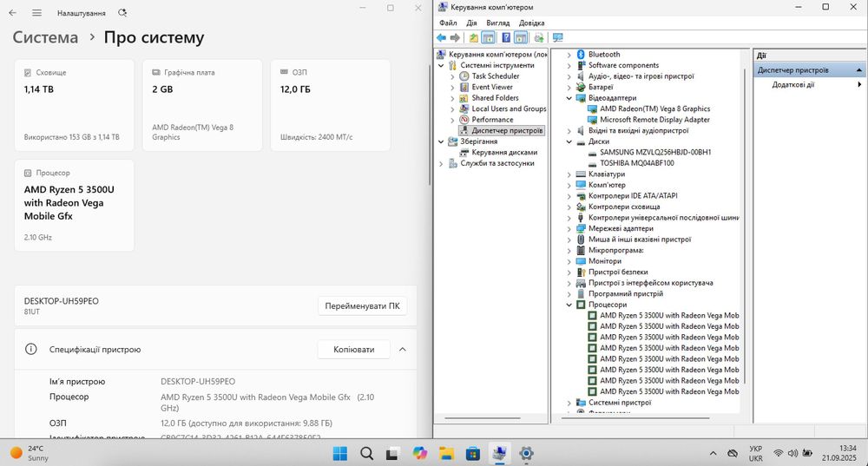Viewport: 868px width, 466px height.
Task: Click the Up one level folder icon
Action: point(474,37)
